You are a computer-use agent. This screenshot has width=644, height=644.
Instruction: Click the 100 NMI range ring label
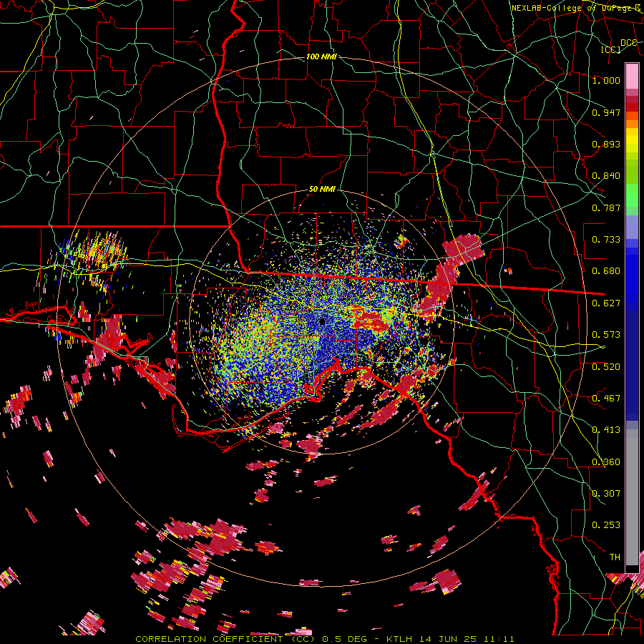[321, 57]
